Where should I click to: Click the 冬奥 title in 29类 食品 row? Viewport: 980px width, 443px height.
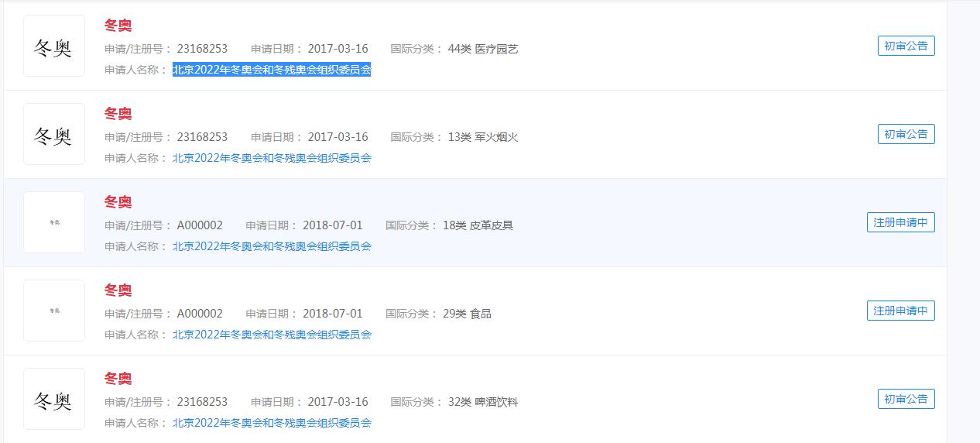(x=118, y=290)
